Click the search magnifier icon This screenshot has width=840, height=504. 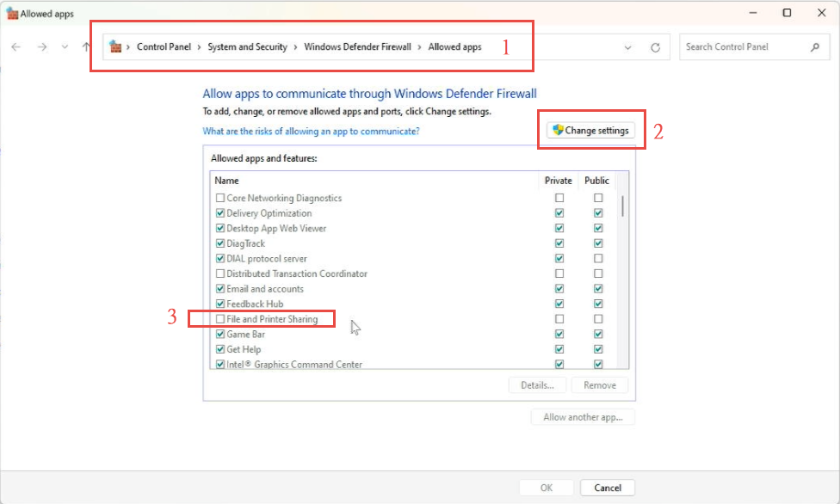coord(814,47)
